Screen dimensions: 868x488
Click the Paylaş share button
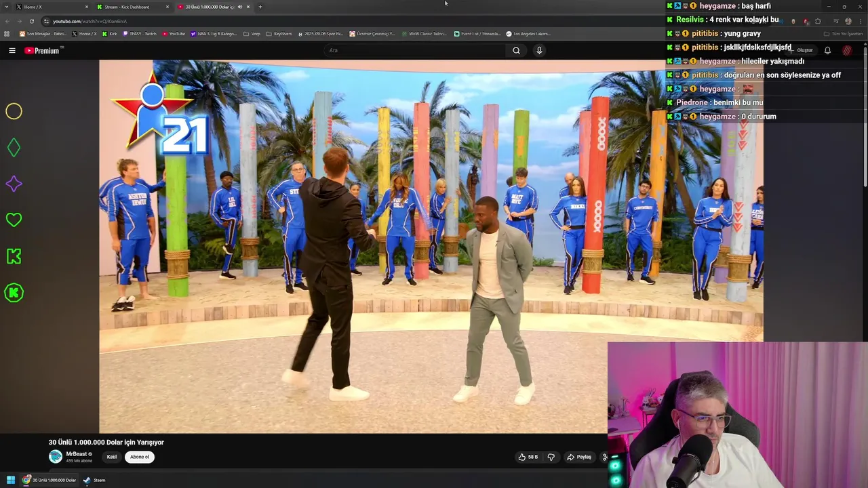click(579, 457)
